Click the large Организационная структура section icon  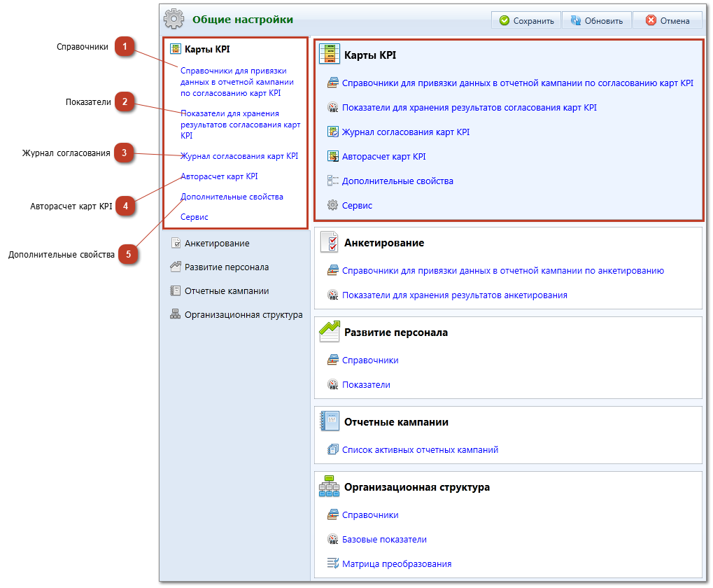click(330, 486)
